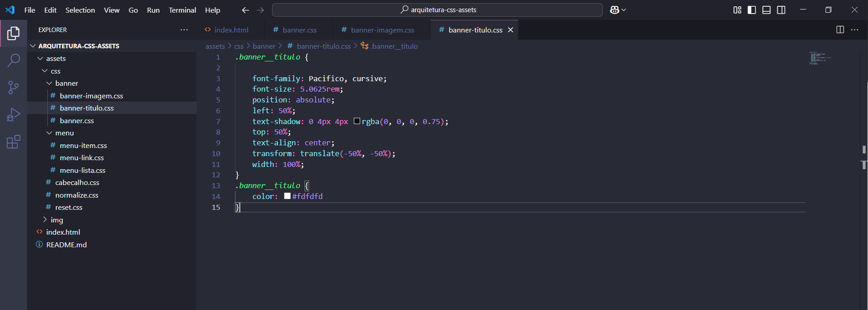The height and width of the screenshot is (310, 868).
Task: Select the banner-titulo.css tab
Action: [475, 30]
